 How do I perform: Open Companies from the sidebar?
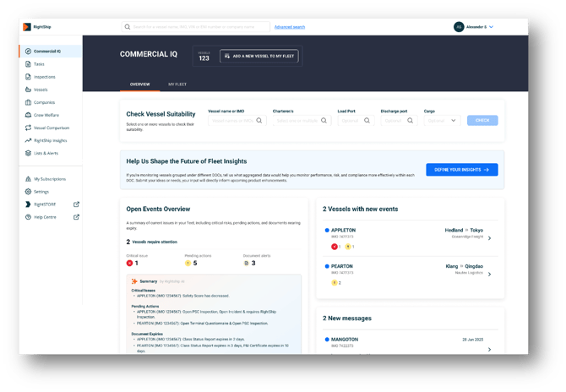pos(44,102)
